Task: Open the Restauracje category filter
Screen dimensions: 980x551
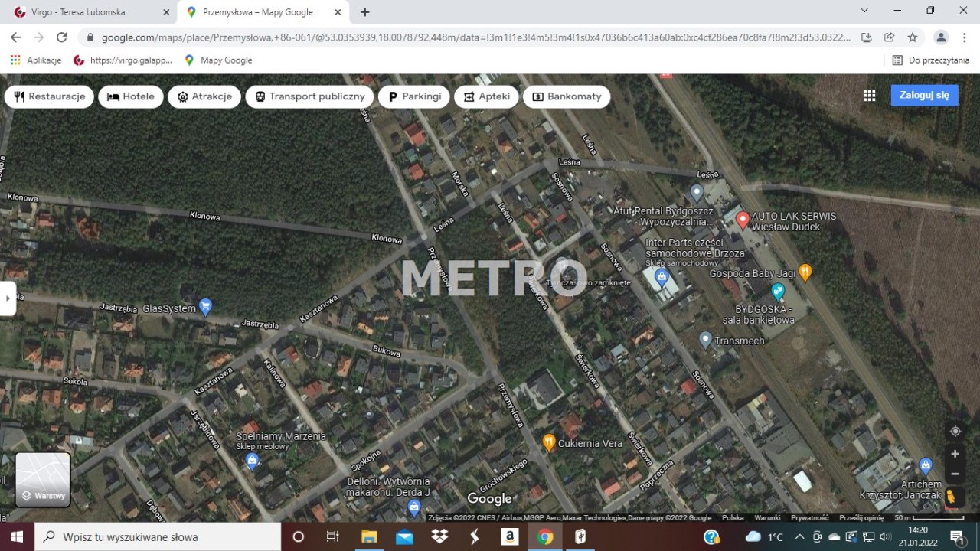Action: pyautogui.click(x=50, y=96)
